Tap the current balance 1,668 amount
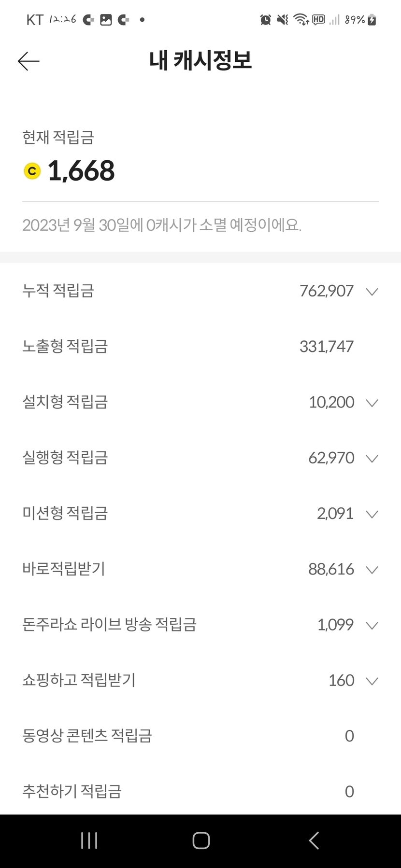Image resolution: width=401 pixels, height=868 pixels. [x=81, y=171]
